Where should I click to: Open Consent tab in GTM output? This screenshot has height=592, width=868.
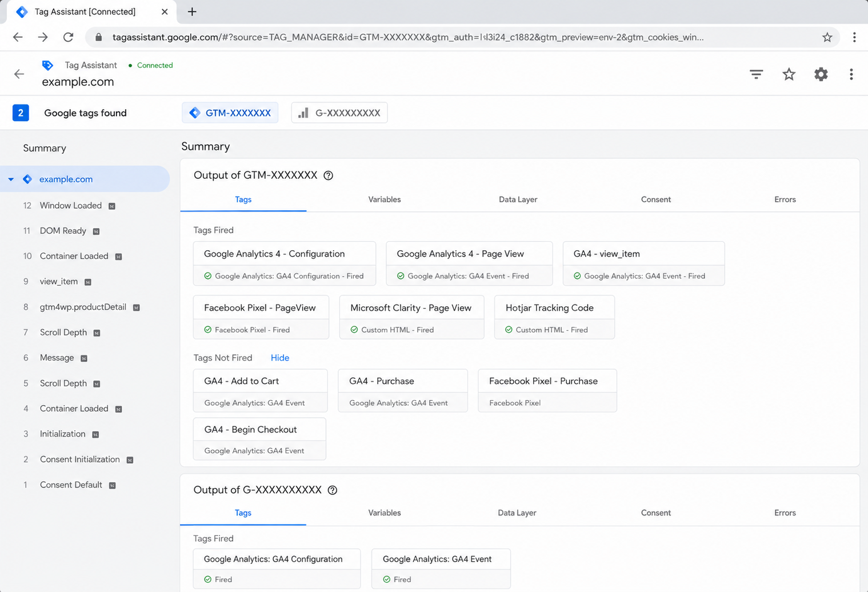click(x=655, y=199)
